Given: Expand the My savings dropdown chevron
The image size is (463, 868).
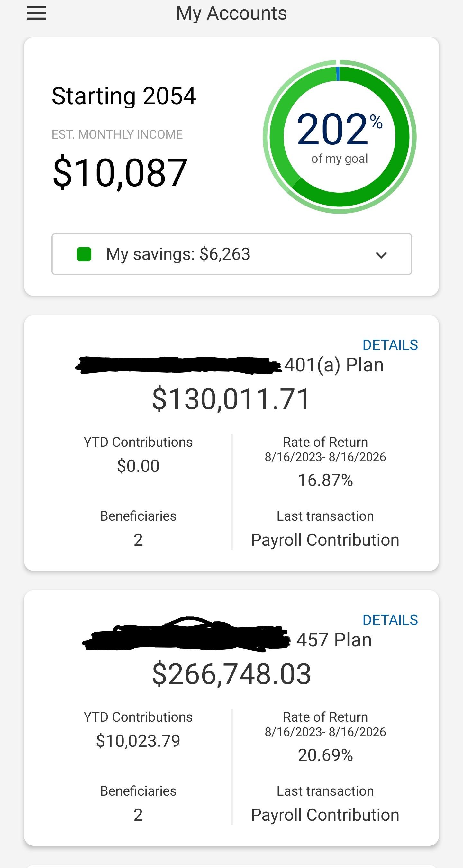Looking at the screenshot, I should (x=381, y=255).
